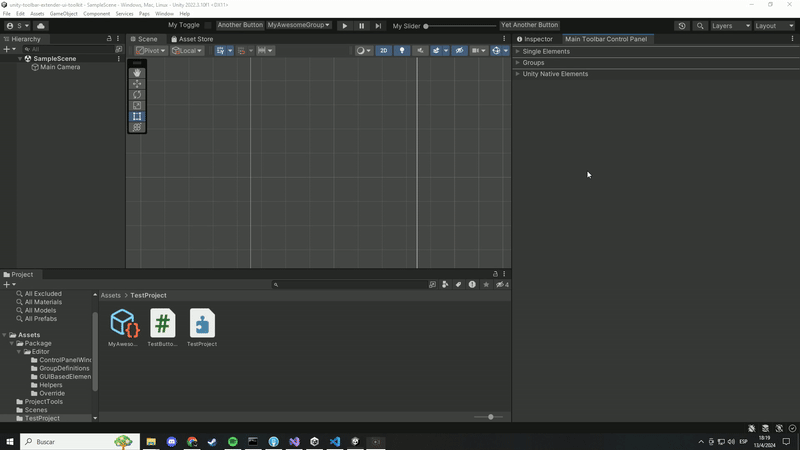Open the Component menu
This screenshot has width=800, height=450.
click(x=96, y=14)
